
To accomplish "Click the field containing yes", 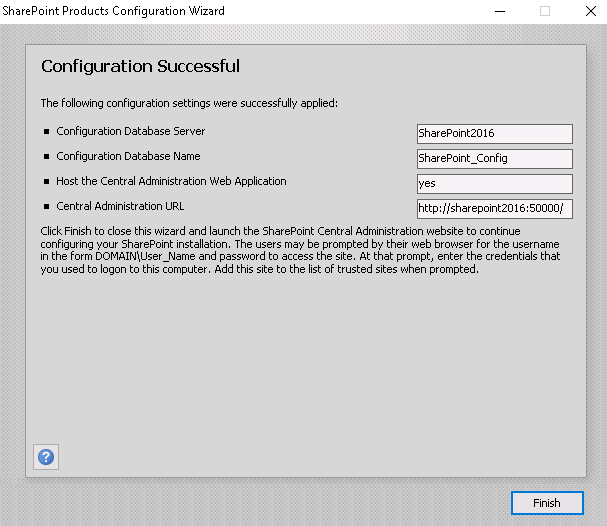I will pos(495,184).
